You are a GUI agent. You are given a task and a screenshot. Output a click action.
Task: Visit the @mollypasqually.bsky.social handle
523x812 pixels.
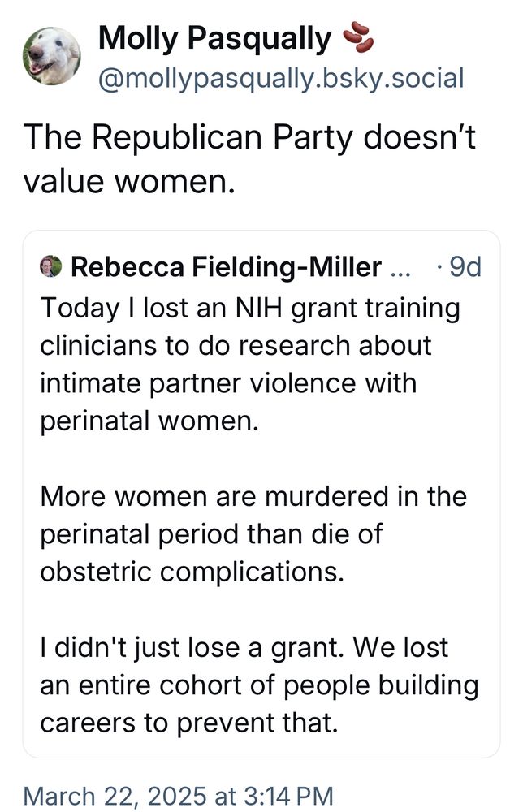(x=281, y=79)
